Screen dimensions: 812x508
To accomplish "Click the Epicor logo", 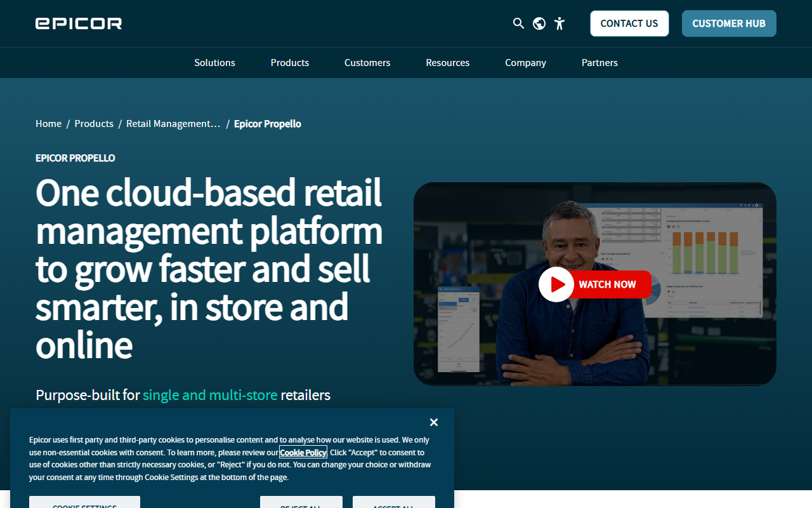I will click(x=79, y=23).
